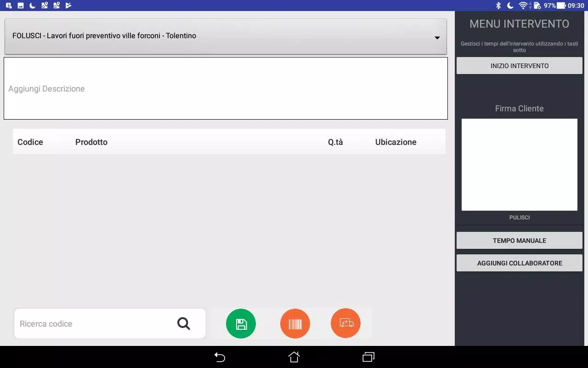588x368 pixels.
Task: Click the Codice column header
Action: tap(30, 142)
